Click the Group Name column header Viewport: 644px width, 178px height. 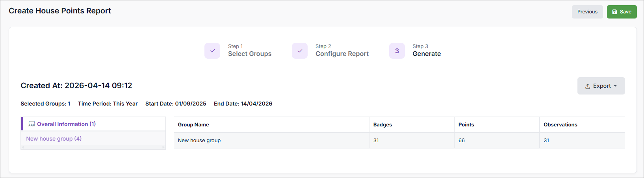click(193, 124)
